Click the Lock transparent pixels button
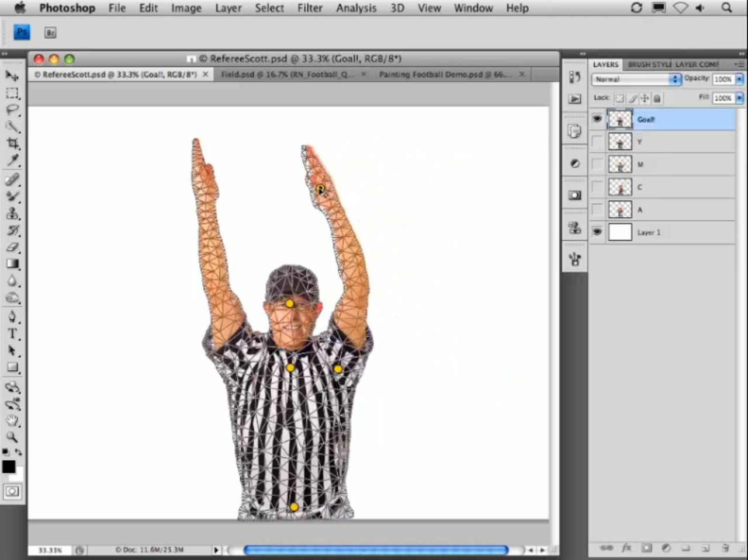This screenshot has width=748, height=560. click(619, 98)
